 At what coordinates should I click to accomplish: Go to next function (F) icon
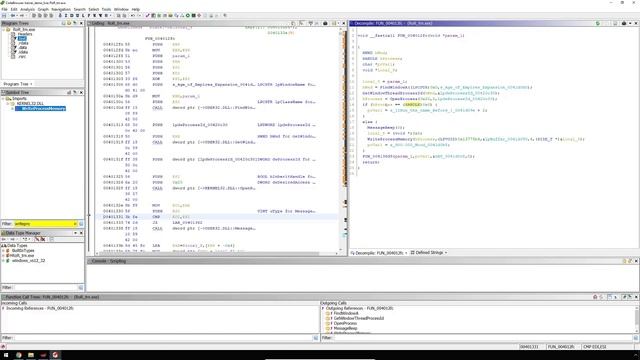click(x=89, y=16)
